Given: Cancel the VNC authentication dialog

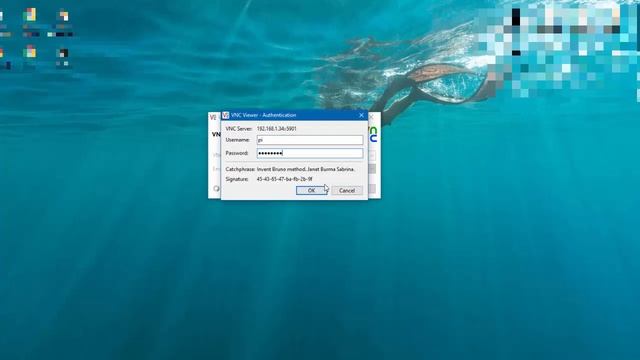Looking at the screenshot, I should click(x=347, y=191).
